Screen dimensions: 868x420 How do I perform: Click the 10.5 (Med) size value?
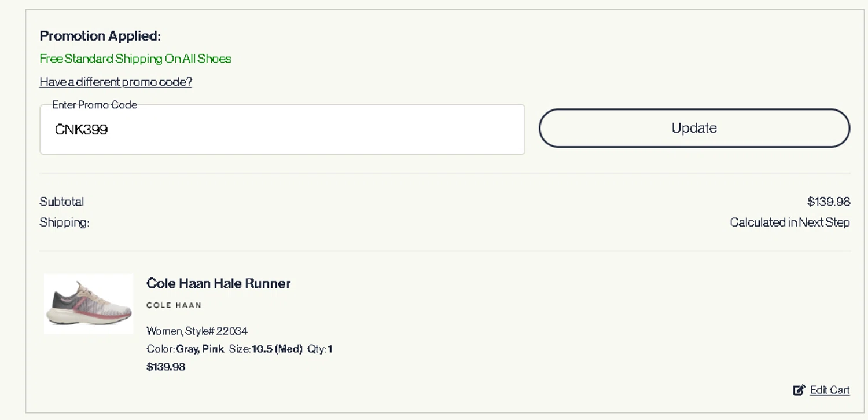point(277,349)
